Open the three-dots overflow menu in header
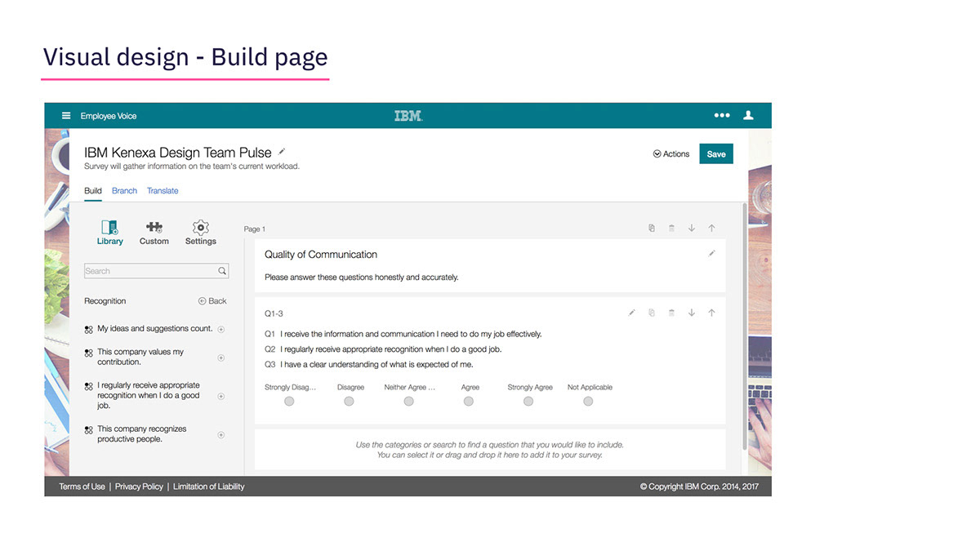The height and width of the screenshot is (551, 980). click(x=722, y=116)
